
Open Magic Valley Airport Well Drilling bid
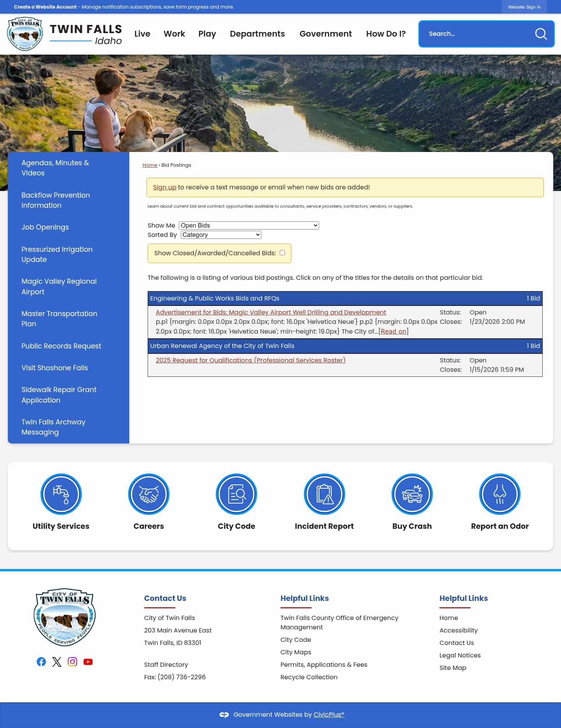tap(271, 312)
